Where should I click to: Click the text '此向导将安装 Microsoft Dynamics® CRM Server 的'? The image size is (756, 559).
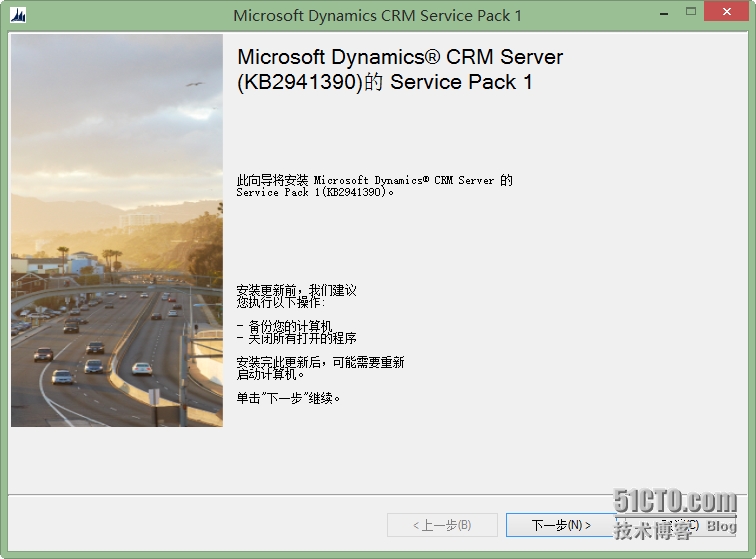click(375, 180)
